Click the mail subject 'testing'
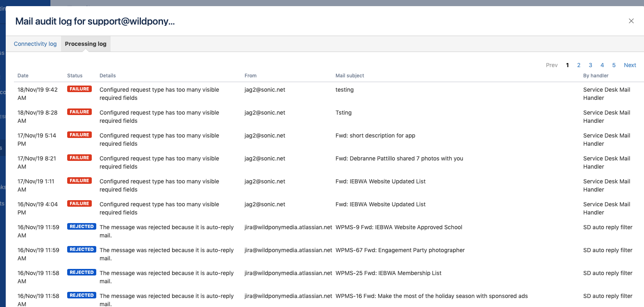644x307 pixels. [x=345, y=90]
